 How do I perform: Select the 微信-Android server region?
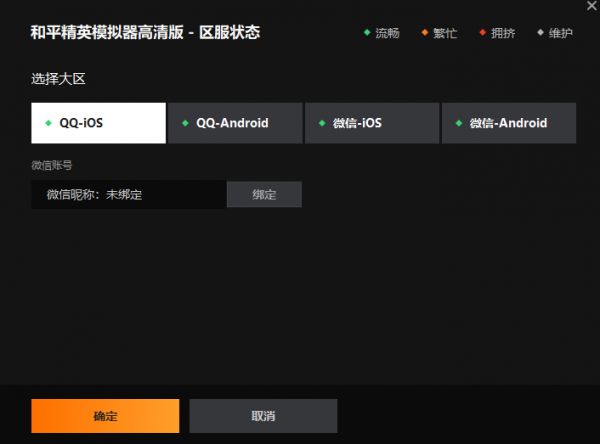point(509,123)
